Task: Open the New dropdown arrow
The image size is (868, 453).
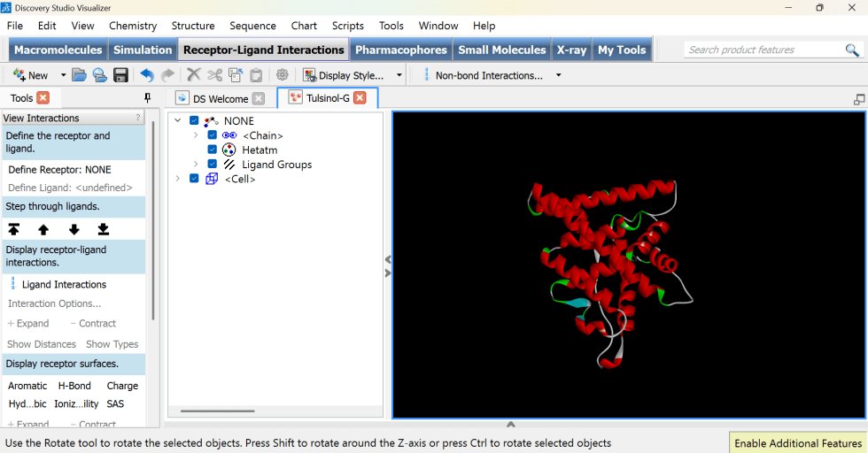Action: pyautogui.click(x=63, y=75)
